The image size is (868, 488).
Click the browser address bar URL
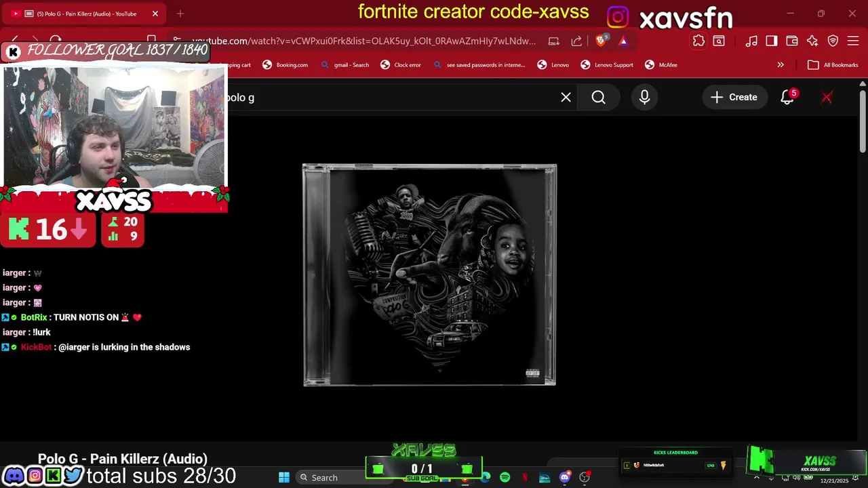(x=363, y=41)
